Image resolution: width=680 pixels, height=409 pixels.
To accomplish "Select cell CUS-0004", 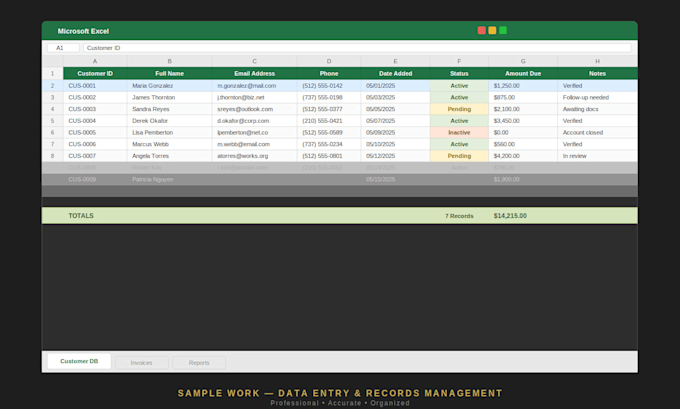I will pos(95,121).
